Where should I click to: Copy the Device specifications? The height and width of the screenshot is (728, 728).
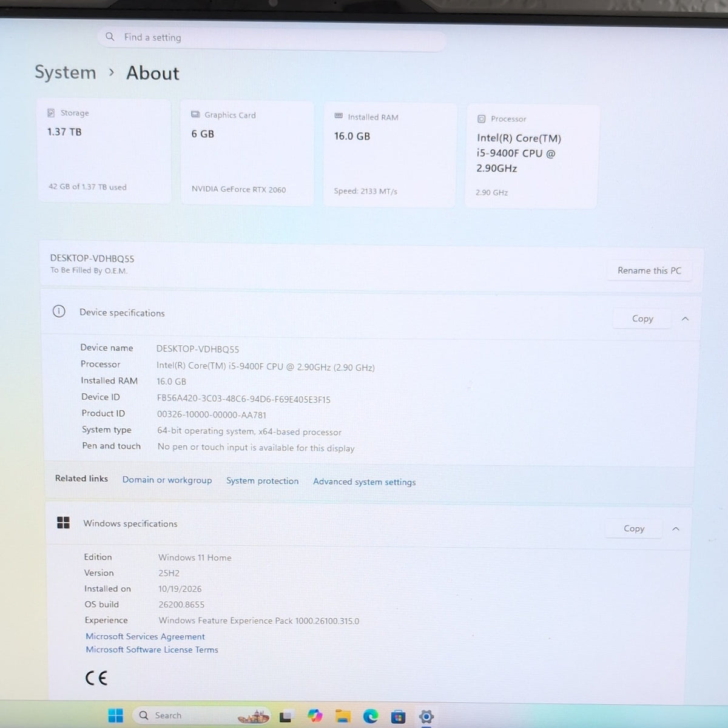pos(642,318)
